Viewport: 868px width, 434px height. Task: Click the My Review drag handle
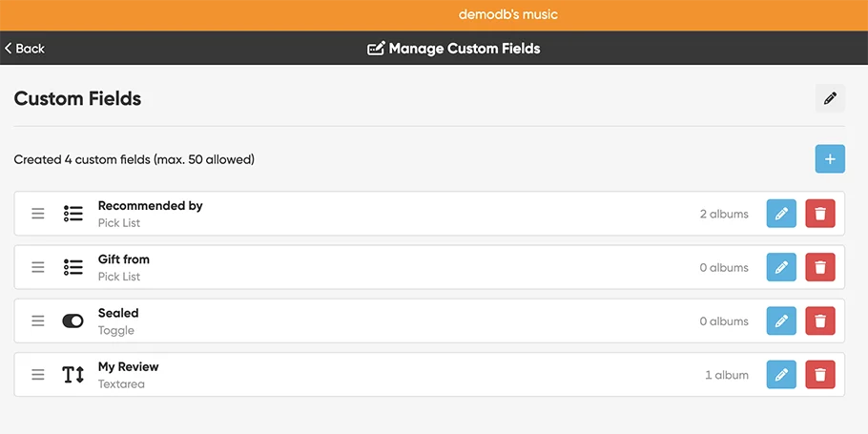tap(38, 375)
